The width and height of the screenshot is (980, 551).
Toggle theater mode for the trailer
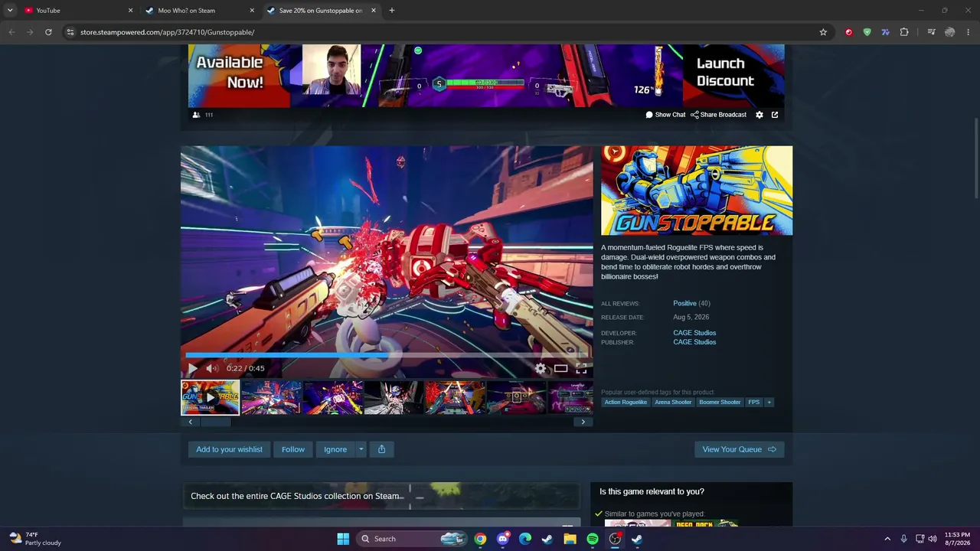(x=561, y=368)
